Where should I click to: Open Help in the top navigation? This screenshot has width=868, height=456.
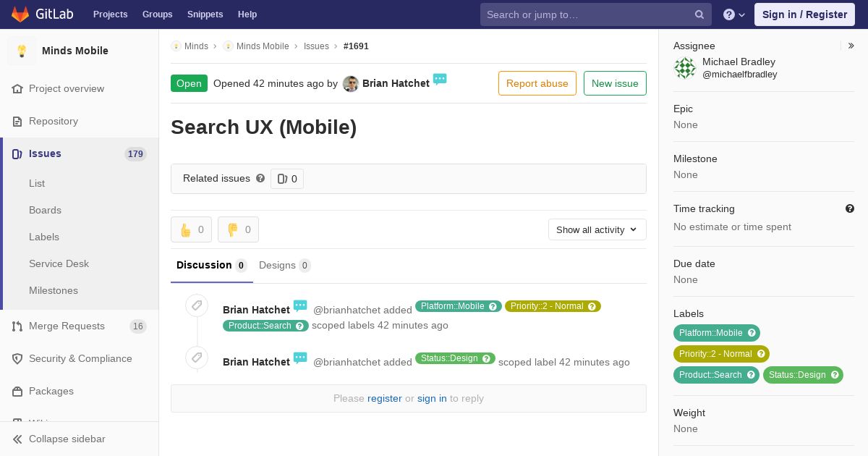247,14
